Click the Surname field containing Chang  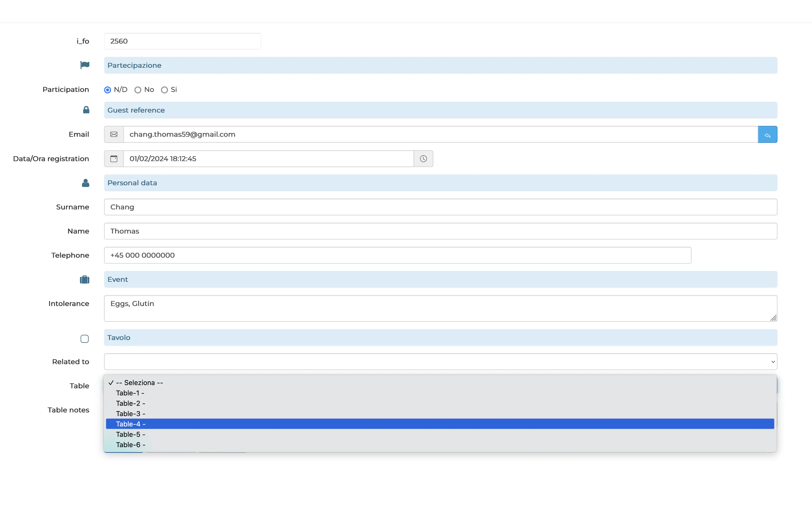(441, 207)
